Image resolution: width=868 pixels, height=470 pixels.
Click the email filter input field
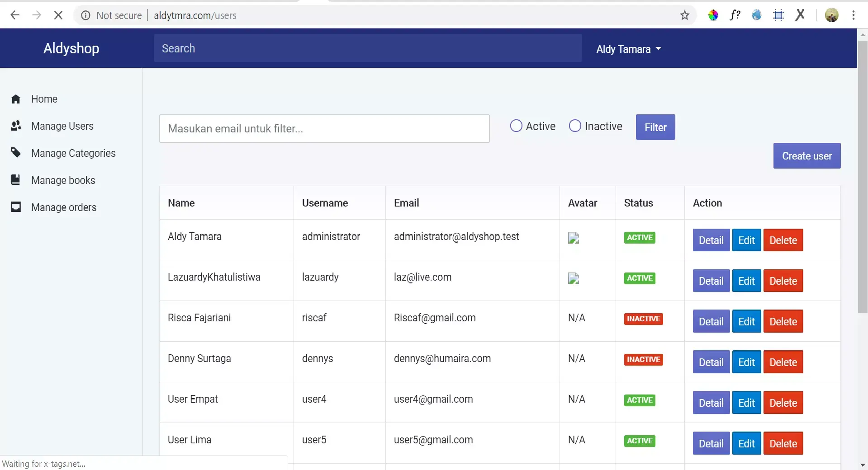point(324,128)
